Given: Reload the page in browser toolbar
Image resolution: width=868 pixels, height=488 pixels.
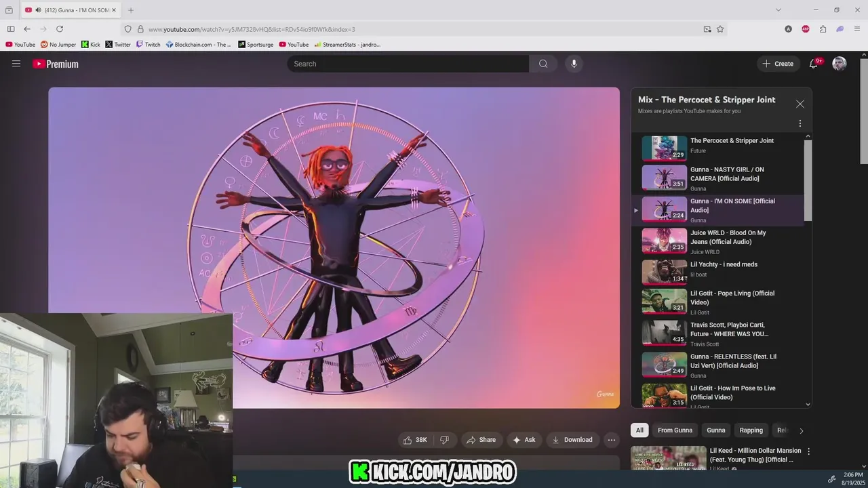Looking at the screenshot, I should pyautogui.click(x=60, y=29).
